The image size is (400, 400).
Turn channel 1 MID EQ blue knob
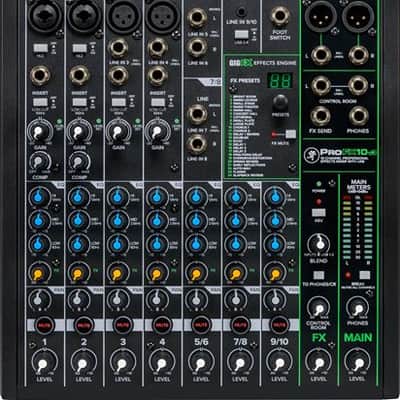coord(39,220)
